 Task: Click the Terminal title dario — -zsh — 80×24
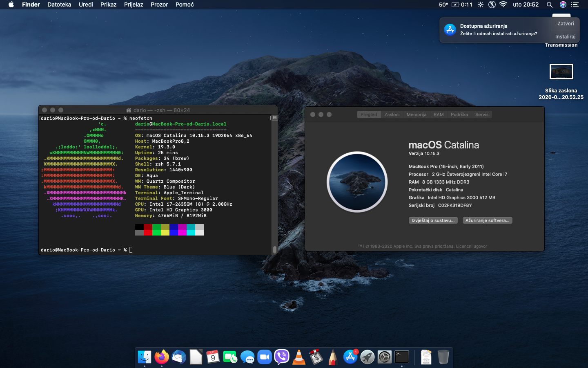click(x=162, y=110)
